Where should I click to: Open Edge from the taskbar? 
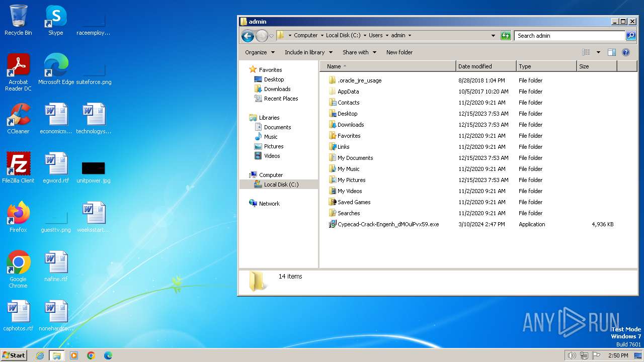[x=108, y=355]
